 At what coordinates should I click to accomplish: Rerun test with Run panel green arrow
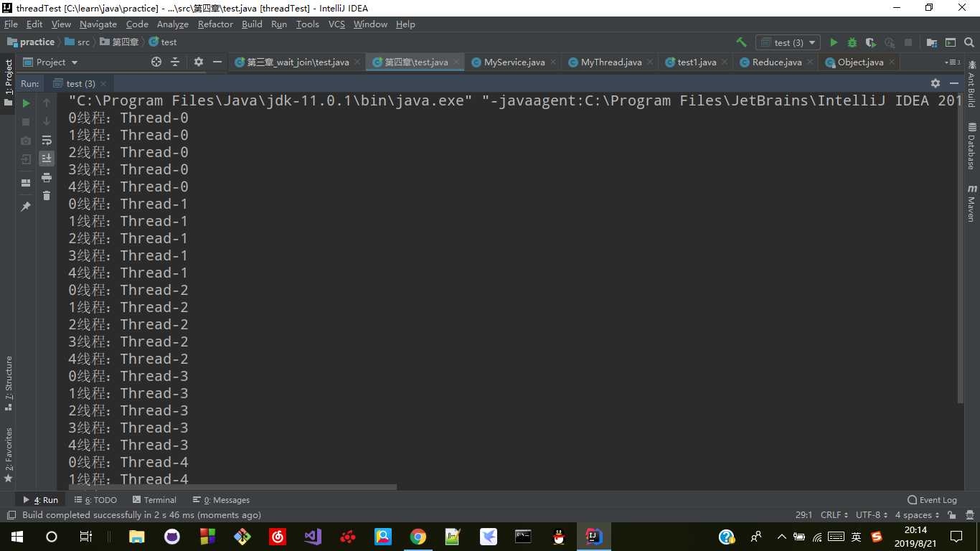click(26, 103)
